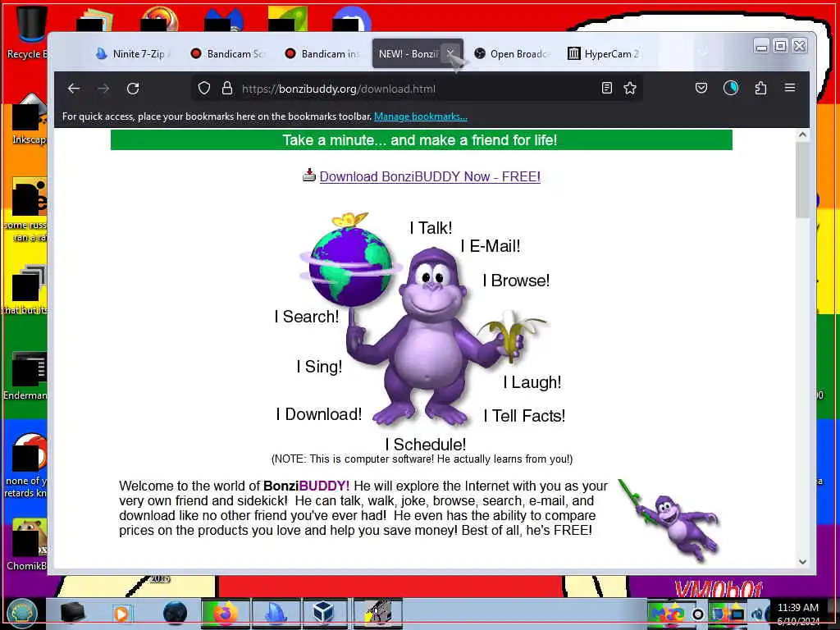Image resolution: width=840 pixels, height=630 pixels.
Task: Click the circular record tray icon
Action: [697, 614]
